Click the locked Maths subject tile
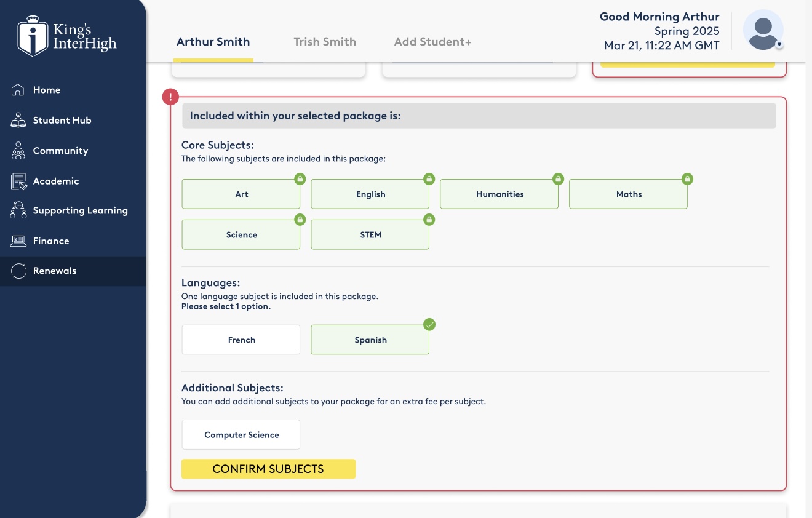 click(x=628, y=194)
